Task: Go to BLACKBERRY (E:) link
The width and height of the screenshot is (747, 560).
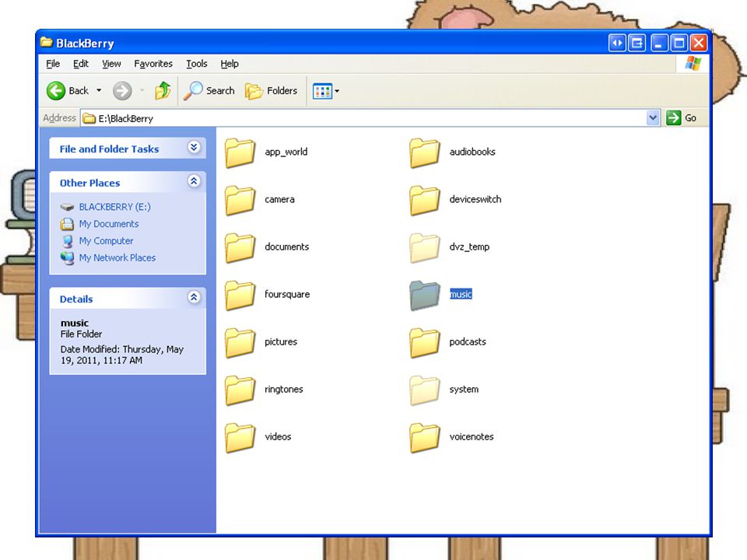Action: [x=115, y=207]
